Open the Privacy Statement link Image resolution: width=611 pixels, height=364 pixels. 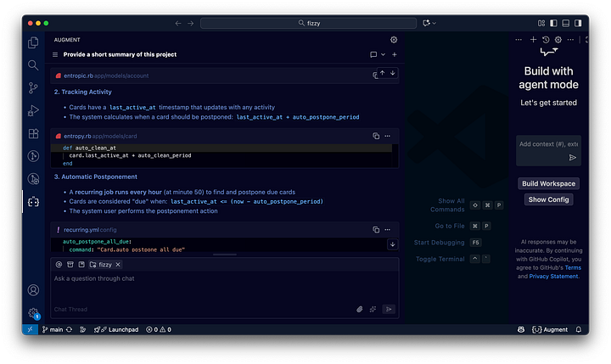[553, 277]
